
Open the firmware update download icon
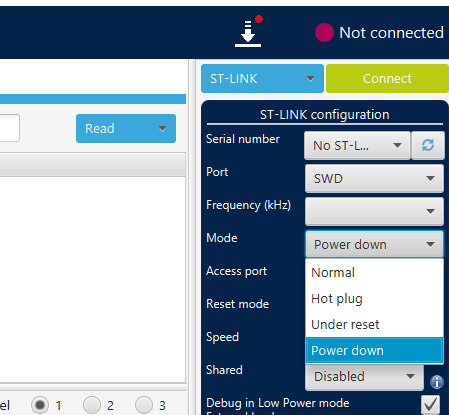248,32
